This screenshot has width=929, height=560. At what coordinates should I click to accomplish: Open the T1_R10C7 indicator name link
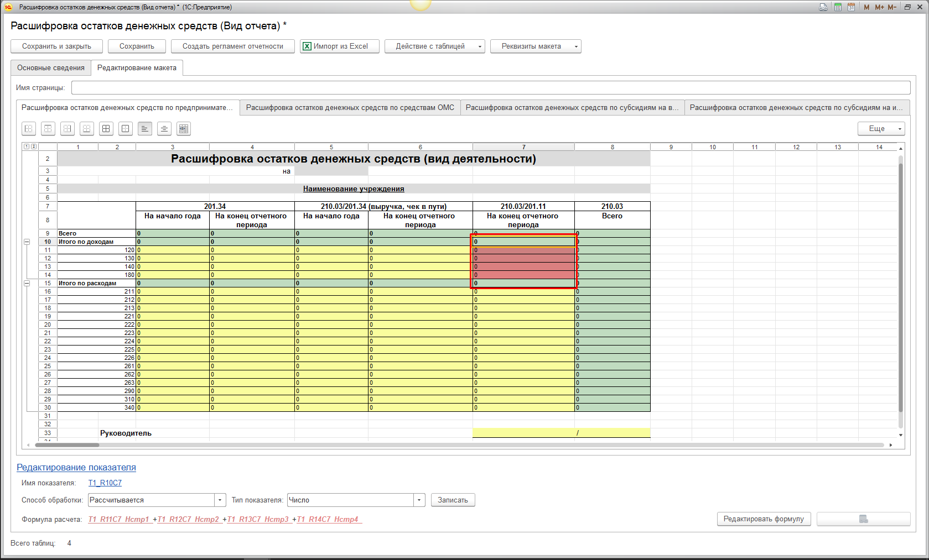(105, 483)
